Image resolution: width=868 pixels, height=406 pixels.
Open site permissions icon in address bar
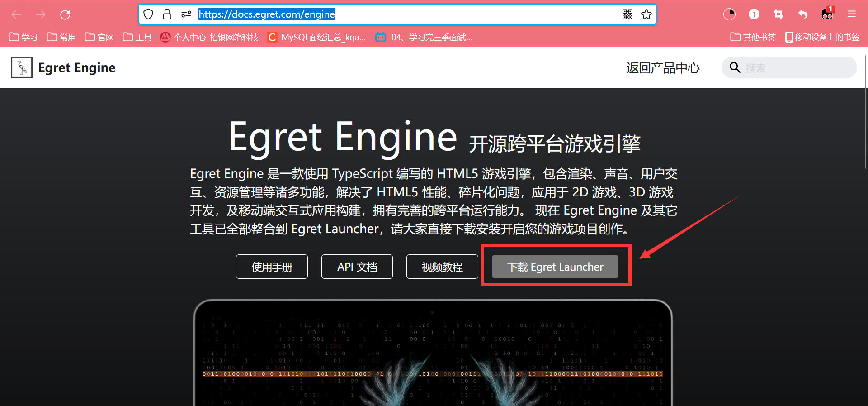tap(186, 14)
